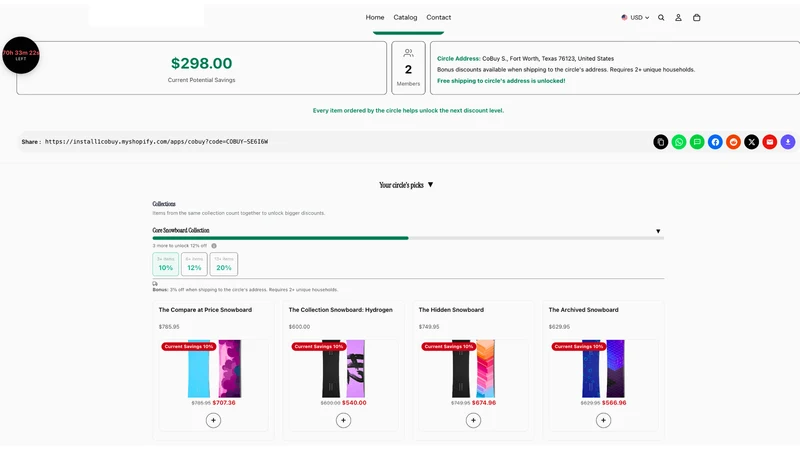This screenshot has height=450, width=800.
Task: Add The Compare at Price Snowboard with plus
Action: coord(213,420)
